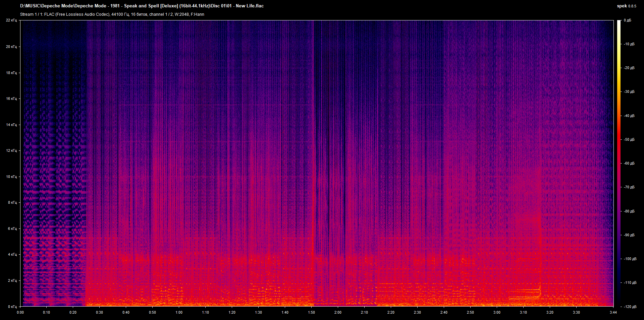Select the 0 кГц frequency axis label
Viewport: 644px width, 320px height.
12,307
